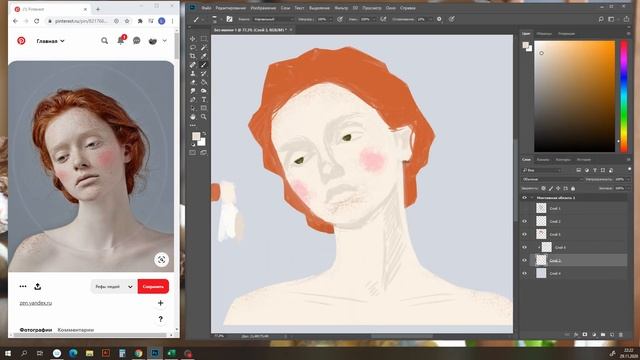Screen dimensions: 640x360
Task: Open brush blend mode dropdown in options bar
Action: (x=273, y=19)
